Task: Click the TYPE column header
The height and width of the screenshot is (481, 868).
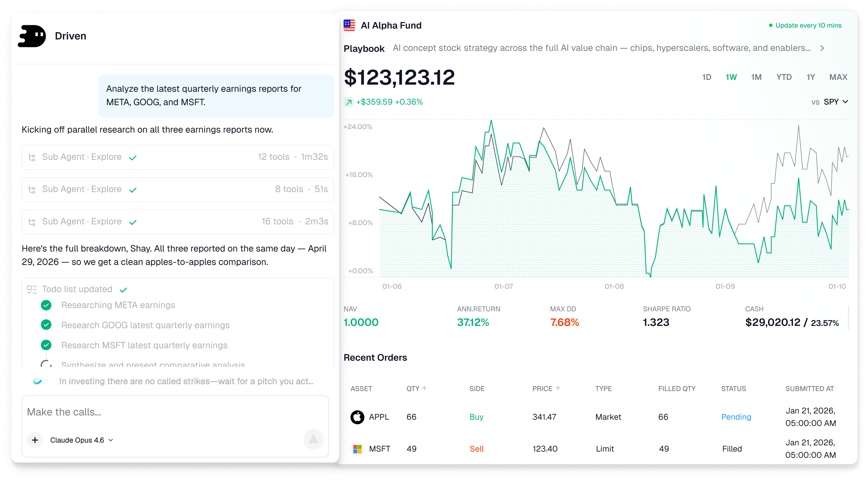Action: click(603, 389)
